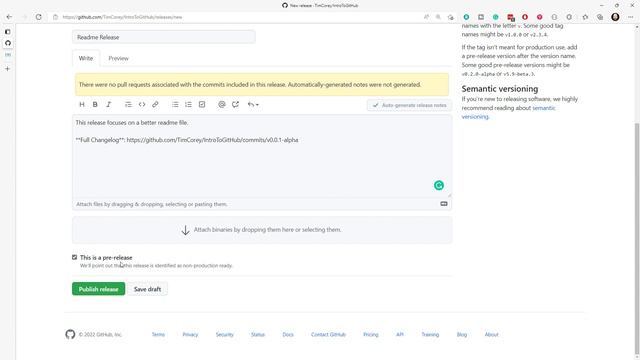Image resolution: width=640 pixels, height=360 pixels.
Task: Click inside release description text area
Action: point(262,156)
